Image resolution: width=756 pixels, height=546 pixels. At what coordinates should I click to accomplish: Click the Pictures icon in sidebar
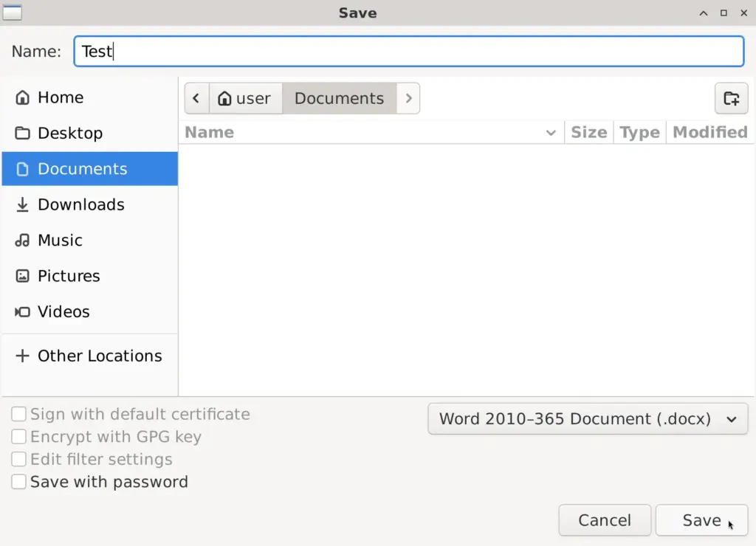[x=22, y=276]
